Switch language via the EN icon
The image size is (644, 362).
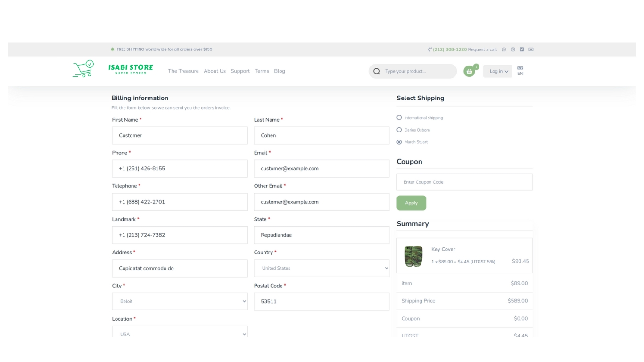520,71
